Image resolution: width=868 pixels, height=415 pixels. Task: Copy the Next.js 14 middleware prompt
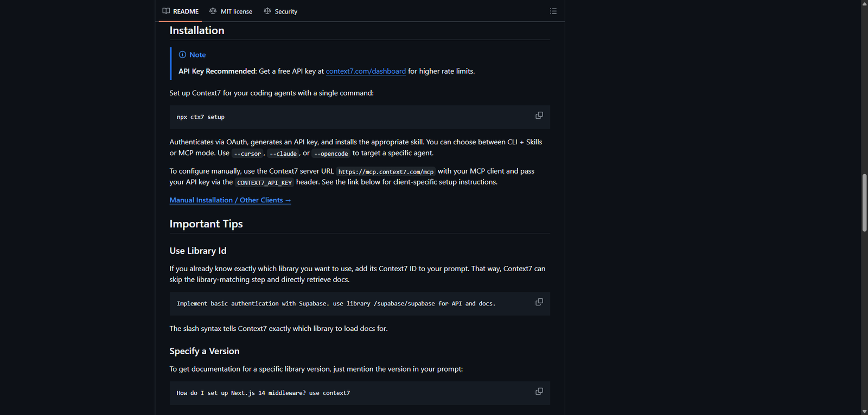coord(539,392)
